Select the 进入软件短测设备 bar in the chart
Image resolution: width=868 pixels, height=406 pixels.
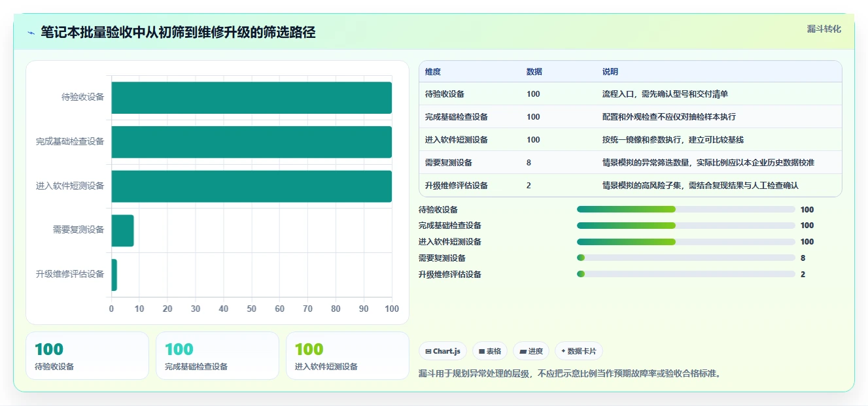[x=251, y=186]
